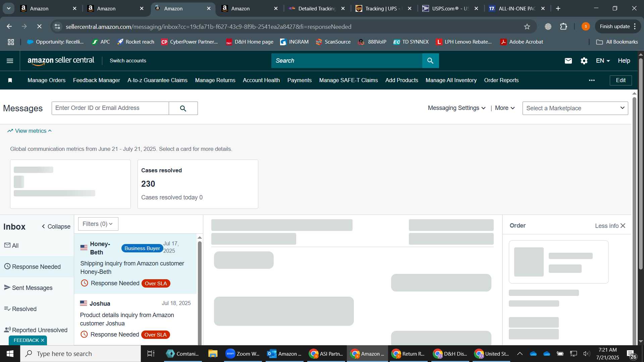Open A-to-z Guarantee Claims

[157, 80]
